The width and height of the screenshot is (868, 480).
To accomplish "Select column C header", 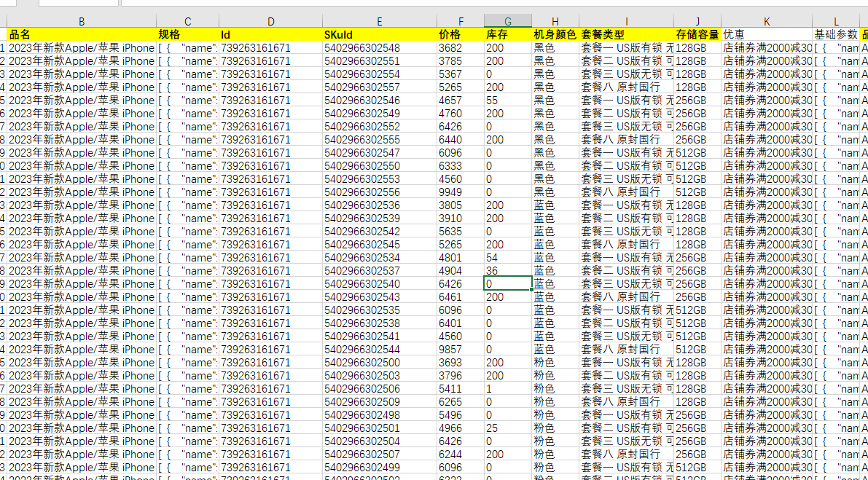I will coord(187,22).
